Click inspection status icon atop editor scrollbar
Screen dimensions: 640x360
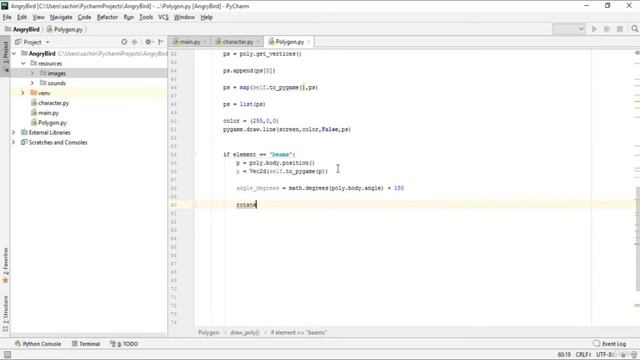click(x=637, y=53)
